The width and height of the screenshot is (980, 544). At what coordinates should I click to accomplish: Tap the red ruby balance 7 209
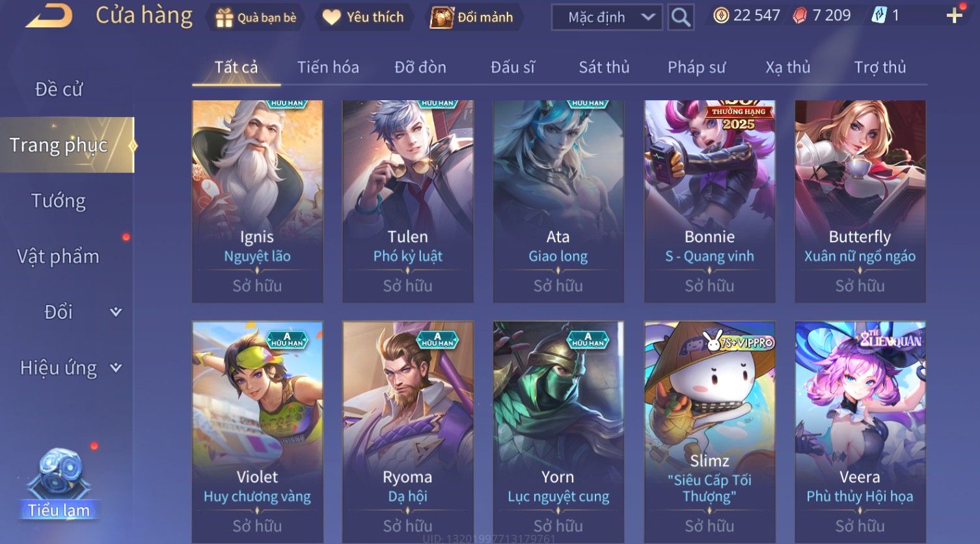[821, 16]
